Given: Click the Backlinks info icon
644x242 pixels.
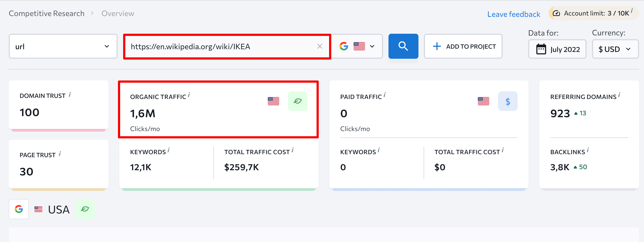Looking at the screenshot, I should tap(588, 150).
